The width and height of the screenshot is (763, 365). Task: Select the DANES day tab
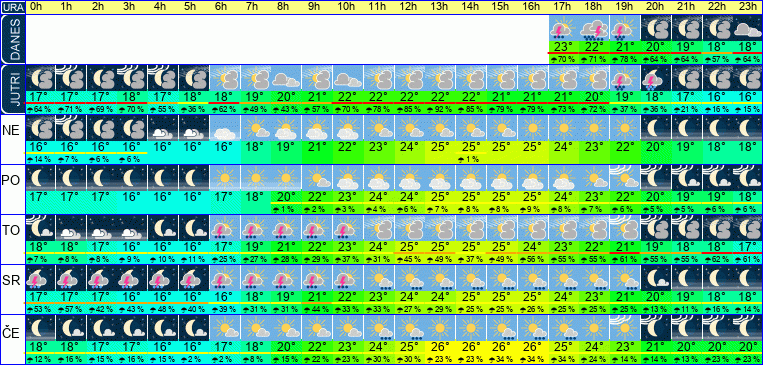(12, 39)
